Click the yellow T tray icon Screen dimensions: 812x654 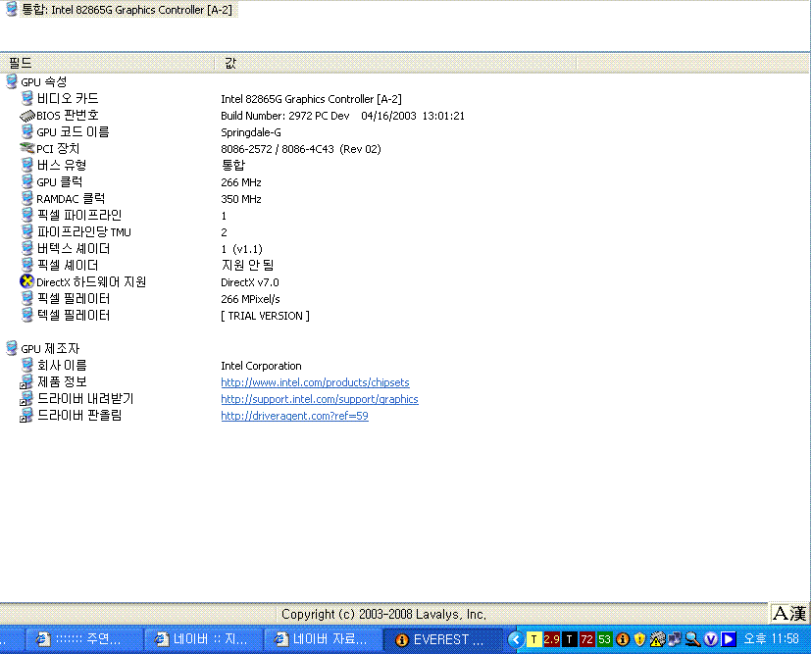(533, 639)
